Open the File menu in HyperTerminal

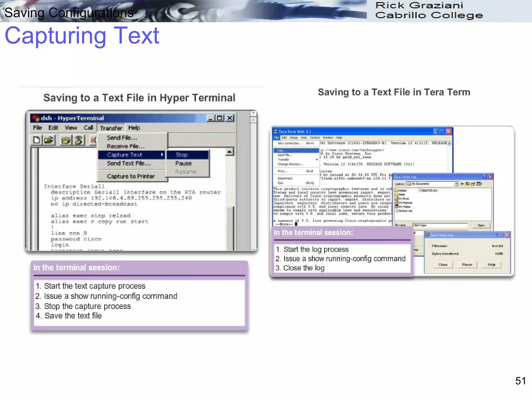[37, 128]
